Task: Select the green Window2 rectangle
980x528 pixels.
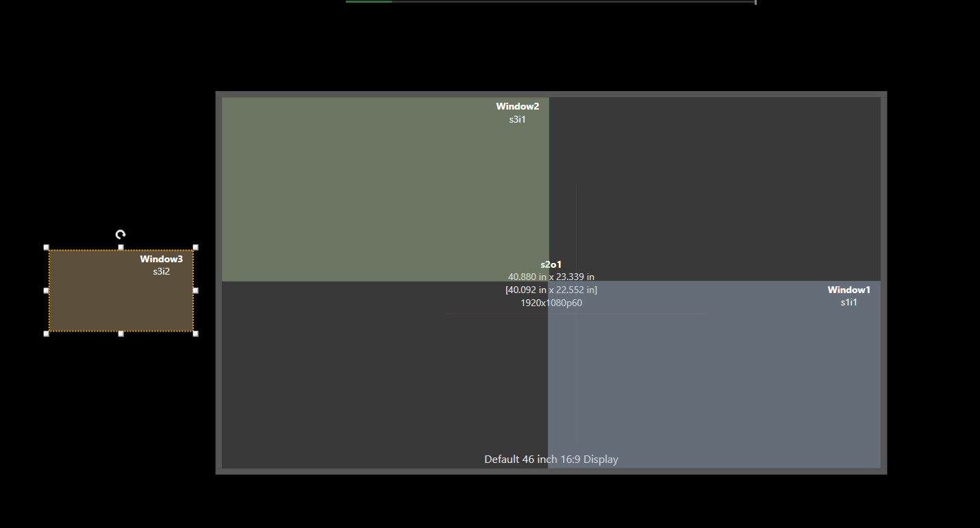Action: pyautogui.click(x=385, y=189)
